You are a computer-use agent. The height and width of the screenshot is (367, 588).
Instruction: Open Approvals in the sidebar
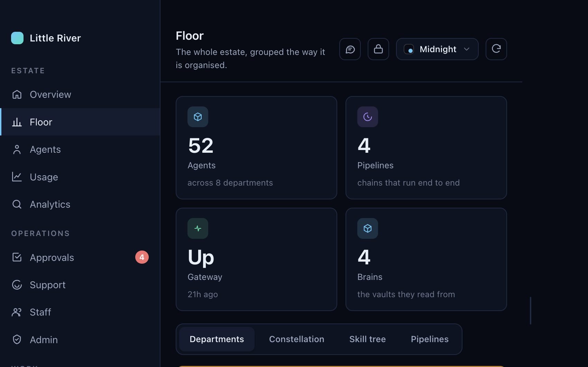click(80, 257)
